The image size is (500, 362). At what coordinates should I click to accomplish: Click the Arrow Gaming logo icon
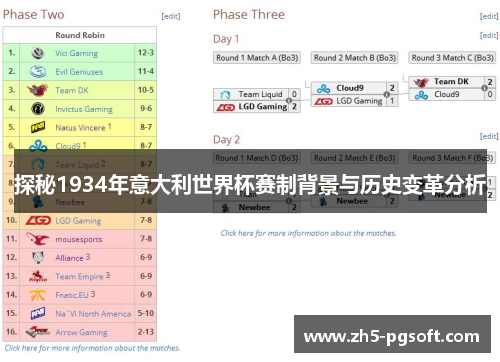point(38,332)
